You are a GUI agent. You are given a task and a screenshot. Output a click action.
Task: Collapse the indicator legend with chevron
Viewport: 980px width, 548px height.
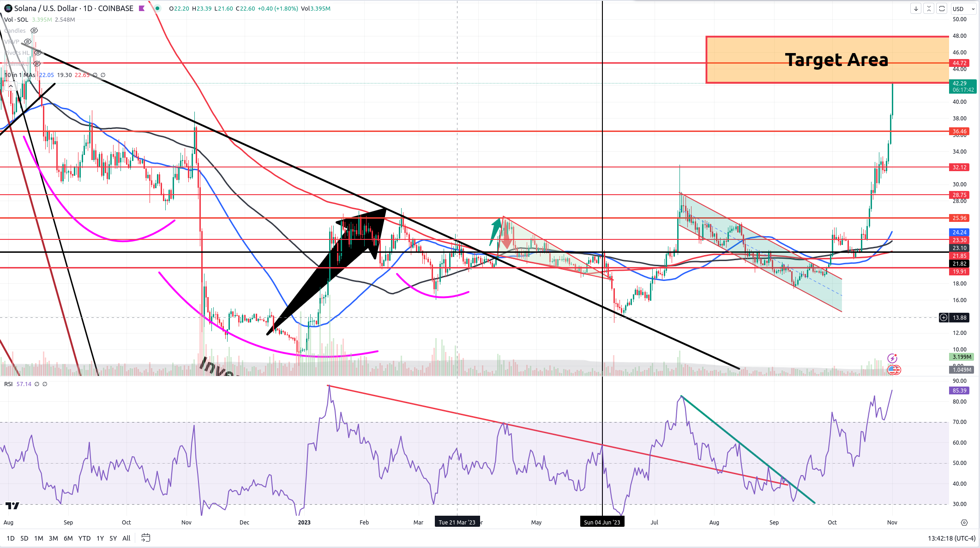tap(11, 86)
